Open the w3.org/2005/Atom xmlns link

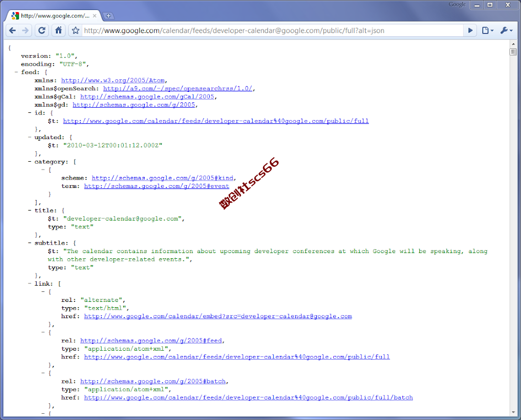113,80
